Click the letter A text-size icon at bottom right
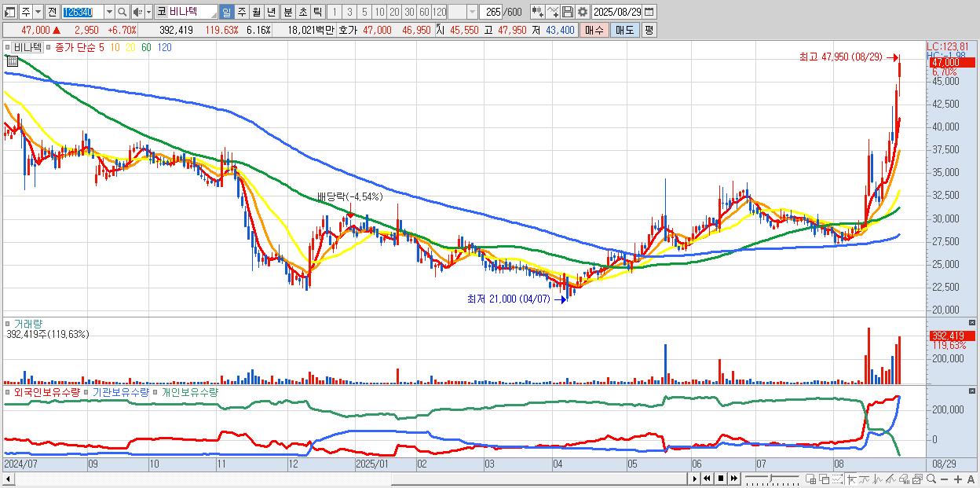 tap(971, 479)
